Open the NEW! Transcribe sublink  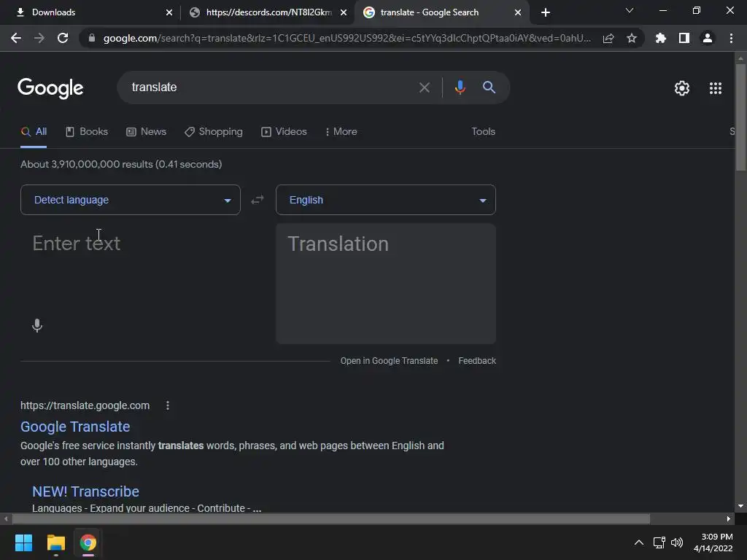coord(86,491)
